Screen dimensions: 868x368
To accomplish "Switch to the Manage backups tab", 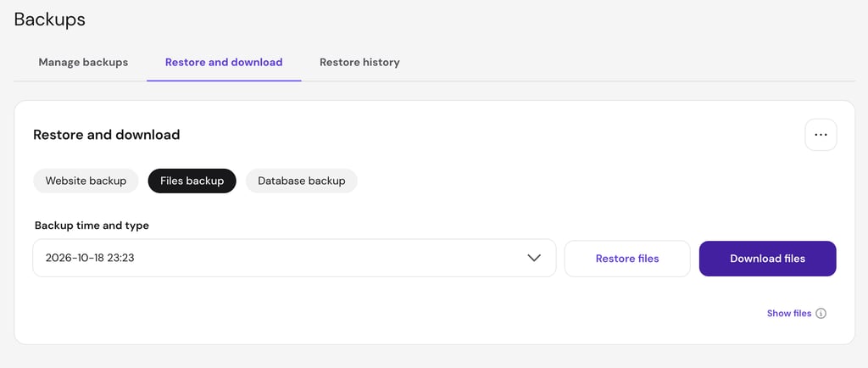I will (x=83, y=62).
